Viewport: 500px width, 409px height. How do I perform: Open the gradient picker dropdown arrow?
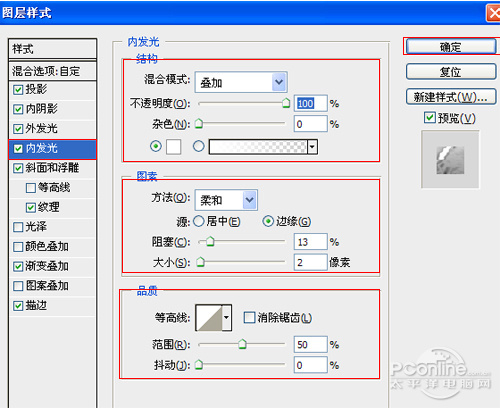click(312, 147)
